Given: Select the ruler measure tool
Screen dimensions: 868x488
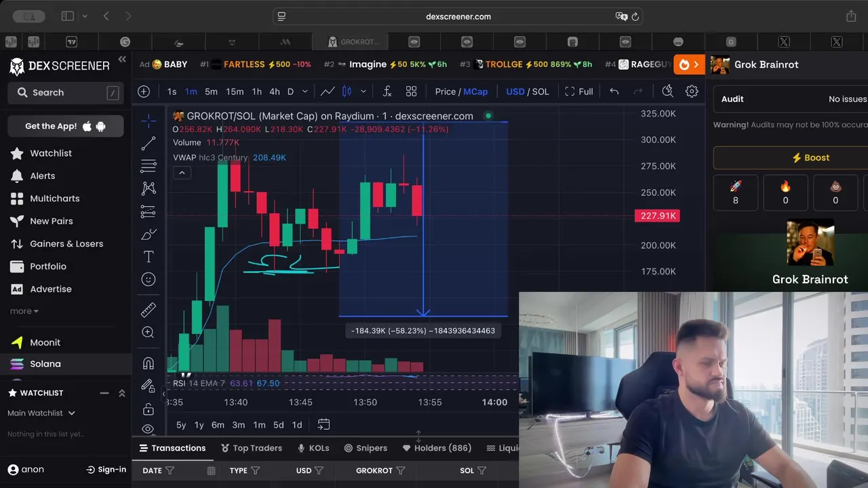Looking at the screenshot, I should pyautogui.click(x=149, y=310).
